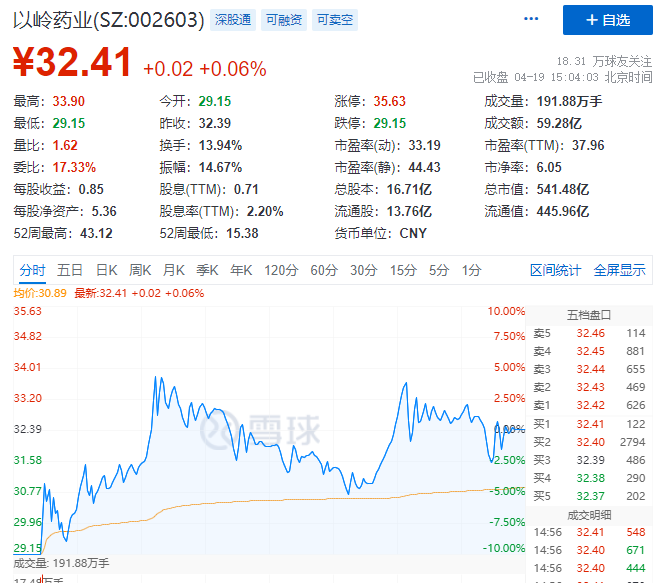Click the current price ¥32.41
Screen dimensions: 667x583
coord(72,63)
